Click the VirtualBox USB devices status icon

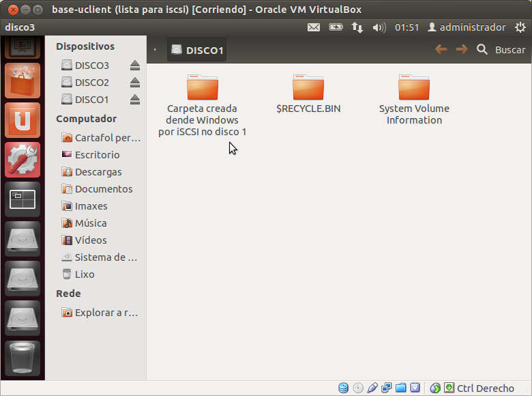[x=372, y=388]
